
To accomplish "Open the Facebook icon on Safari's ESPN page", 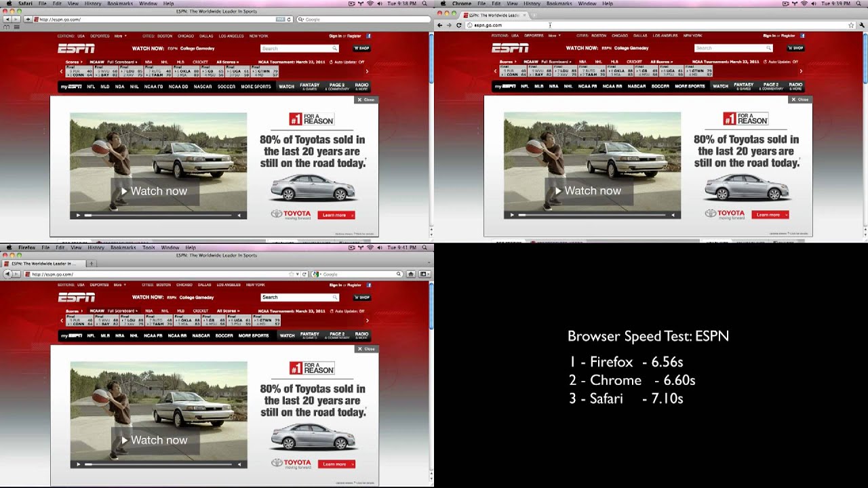I will (x=368, y=35).
